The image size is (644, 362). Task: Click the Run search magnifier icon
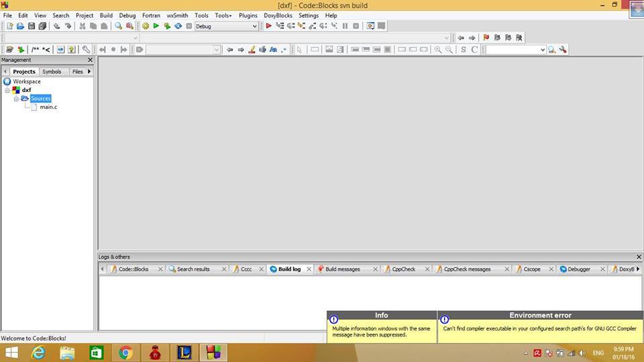[551, 50]
